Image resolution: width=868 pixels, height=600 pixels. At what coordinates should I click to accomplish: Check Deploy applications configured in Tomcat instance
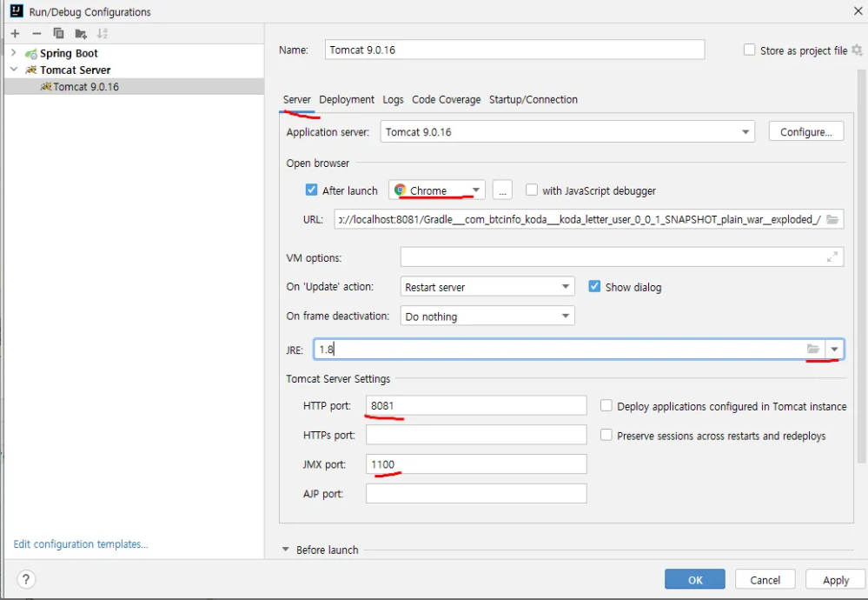point(606,405)
